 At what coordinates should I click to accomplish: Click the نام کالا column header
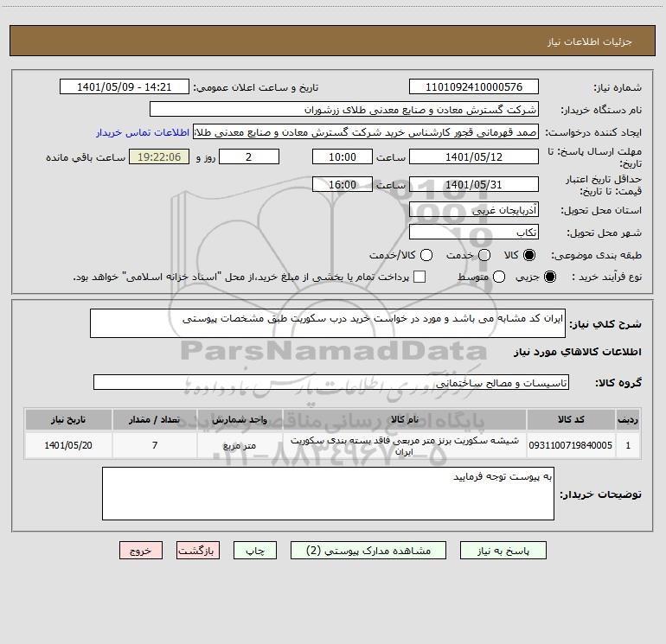coord(405,419)
